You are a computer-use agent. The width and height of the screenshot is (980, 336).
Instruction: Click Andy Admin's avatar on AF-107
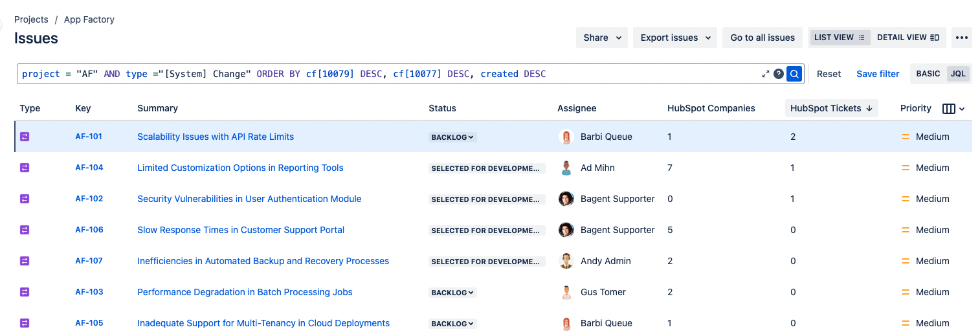click(x=566, y=261)
